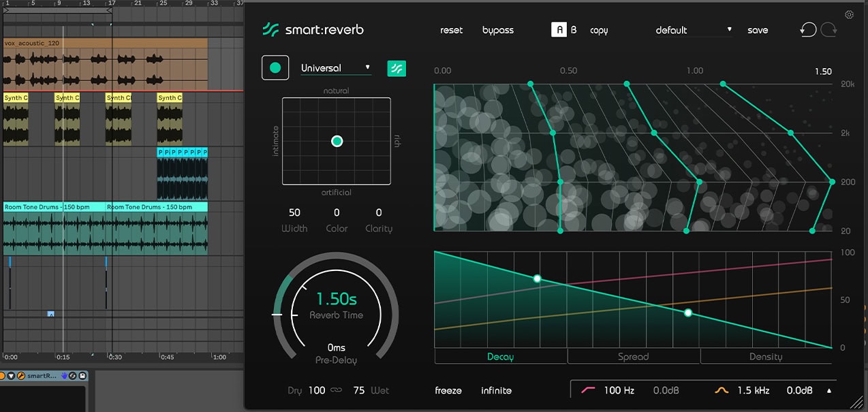Click the save preset button
Screen dimensions: 868x412
(758, 30)
